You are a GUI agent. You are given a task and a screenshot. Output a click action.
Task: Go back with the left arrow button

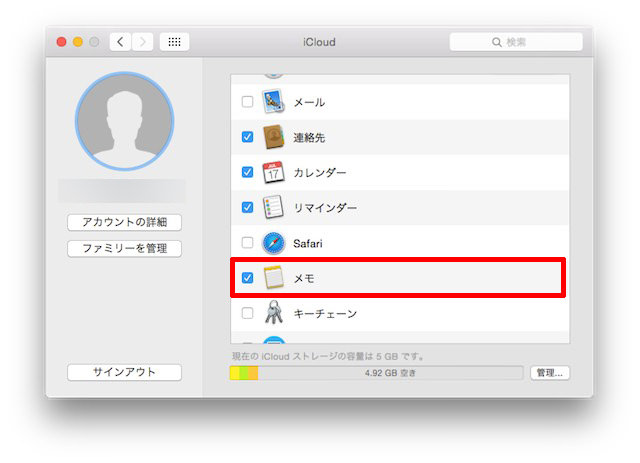click(x=120, y=42)
